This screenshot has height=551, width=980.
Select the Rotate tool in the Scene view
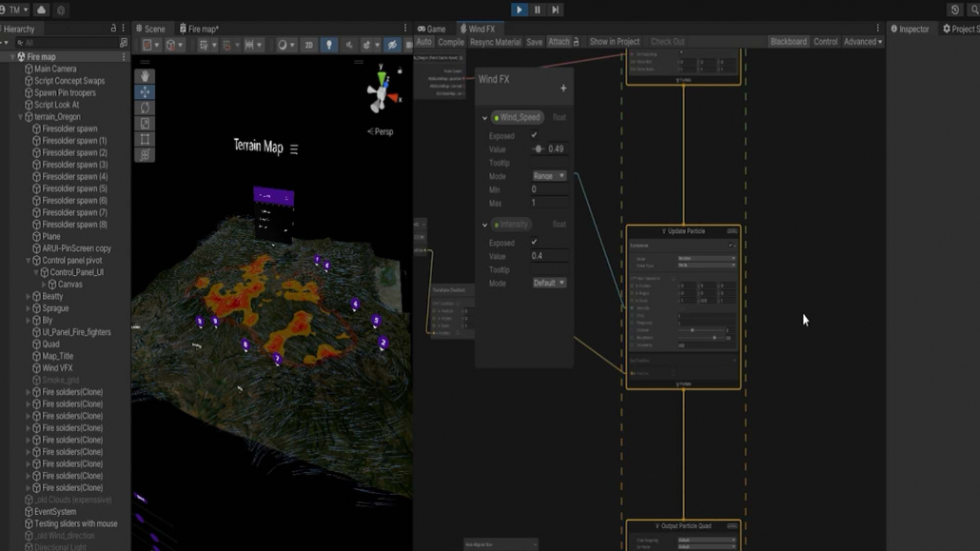click(x=145, y=108)
